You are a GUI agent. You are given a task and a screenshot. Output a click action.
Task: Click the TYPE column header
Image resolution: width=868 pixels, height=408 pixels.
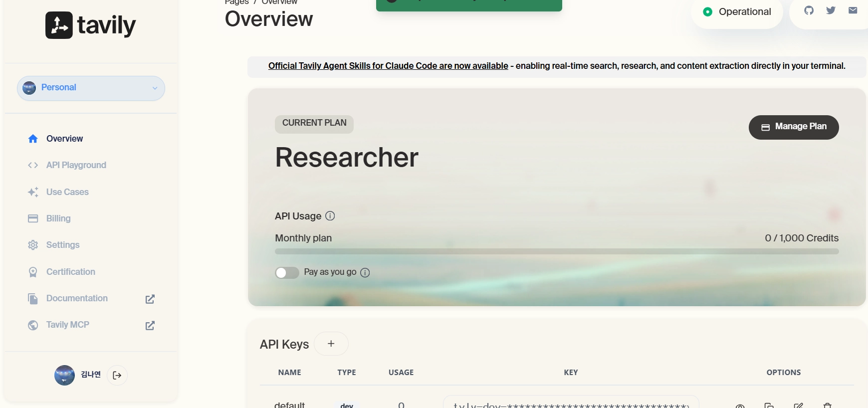coord(347,373)
